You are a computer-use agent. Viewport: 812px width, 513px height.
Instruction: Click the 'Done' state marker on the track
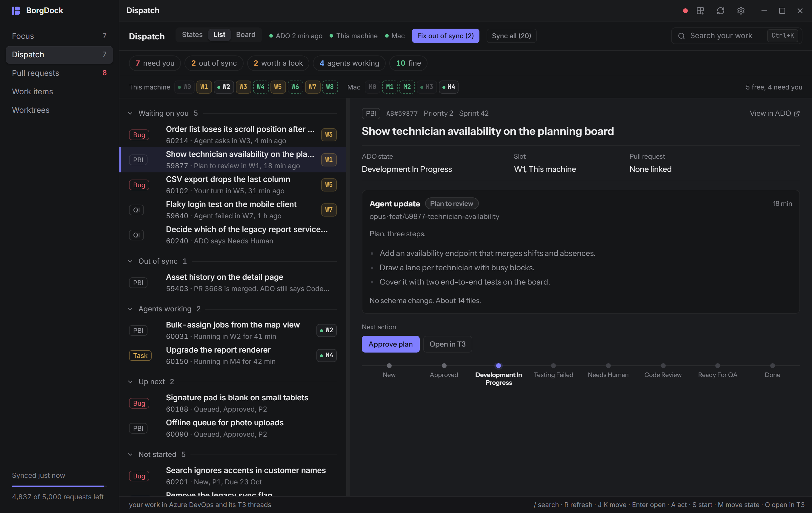[772, 366]
